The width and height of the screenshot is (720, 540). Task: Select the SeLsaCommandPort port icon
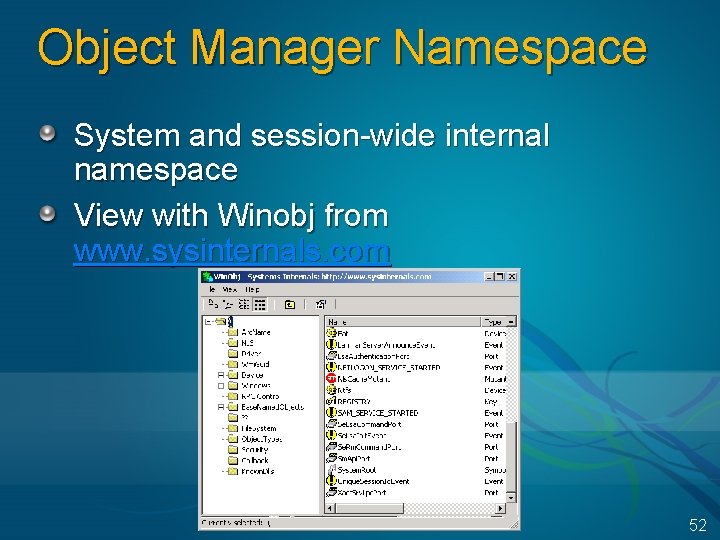(331, 424)
